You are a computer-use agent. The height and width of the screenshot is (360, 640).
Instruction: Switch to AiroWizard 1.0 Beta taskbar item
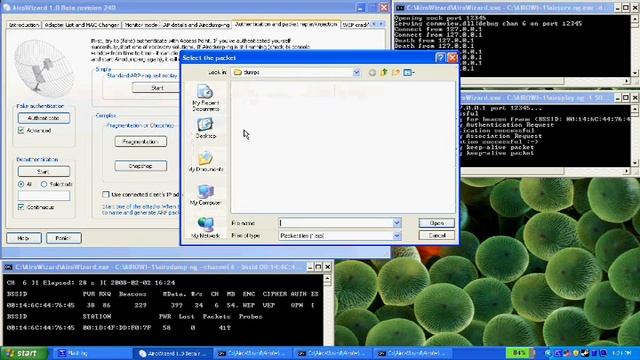pyautogui.click(x=173, y=353)
